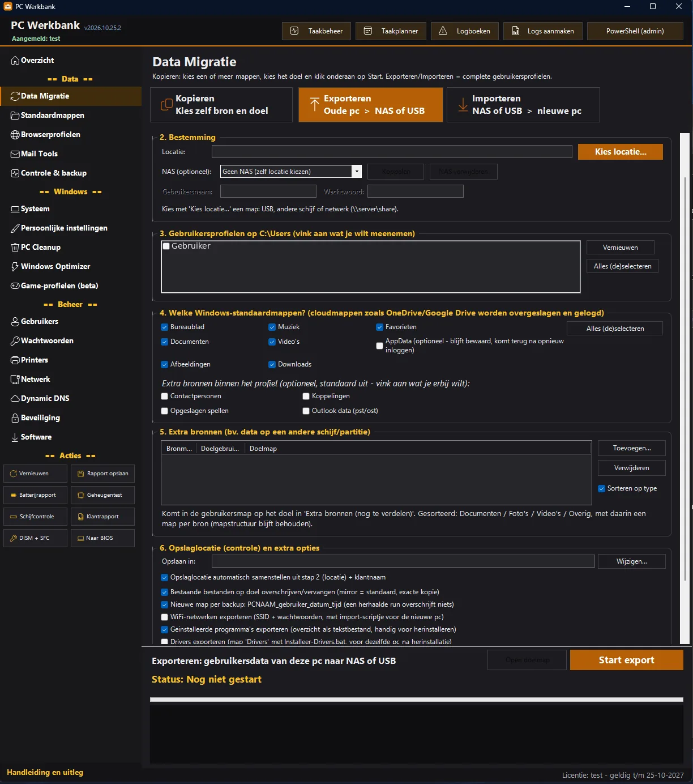Click the Taakplanner calendar icon
Screen dimensions: 693x784
point(367,31)
